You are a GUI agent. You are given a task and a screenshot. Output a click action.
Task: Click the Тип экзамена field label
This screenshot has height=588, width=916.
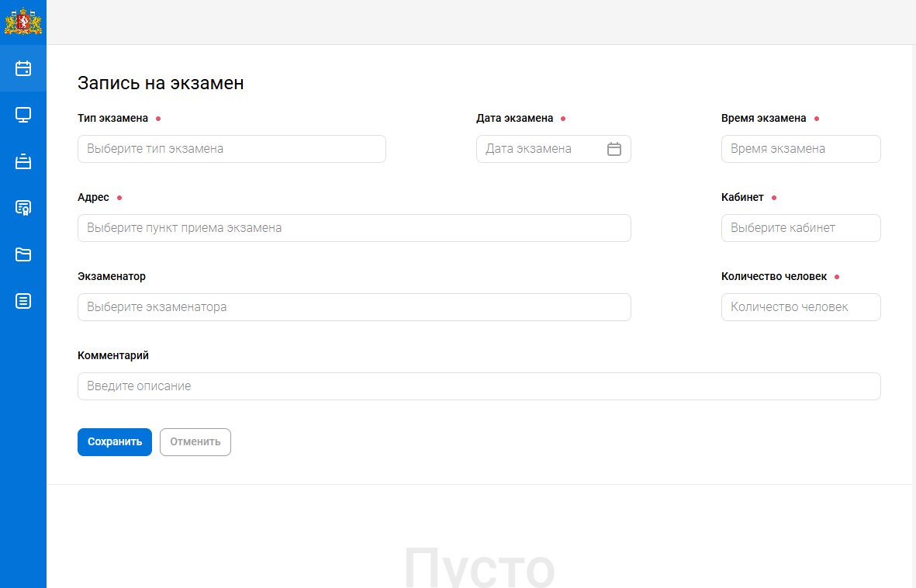click(112, 119)
